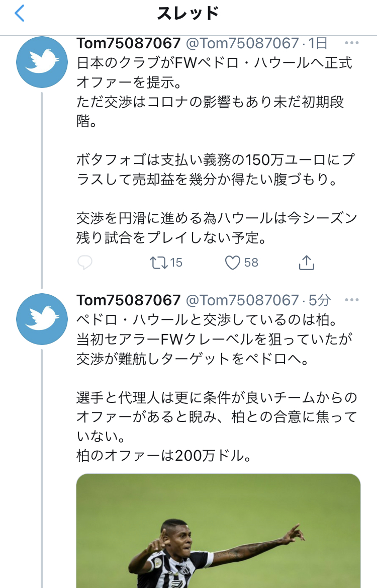Tap the スレッド header title
The image size is (377, 588).
point(188,14)
